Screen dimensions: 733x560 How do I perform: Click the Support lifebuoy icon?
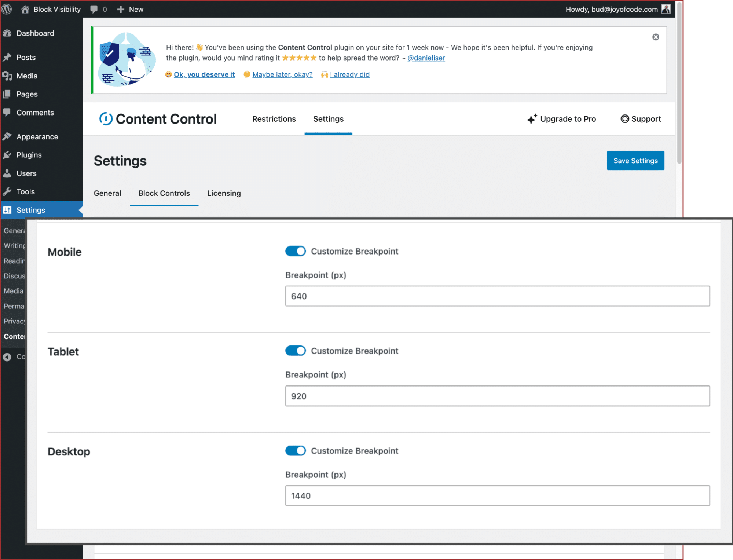tap(625, 119)
